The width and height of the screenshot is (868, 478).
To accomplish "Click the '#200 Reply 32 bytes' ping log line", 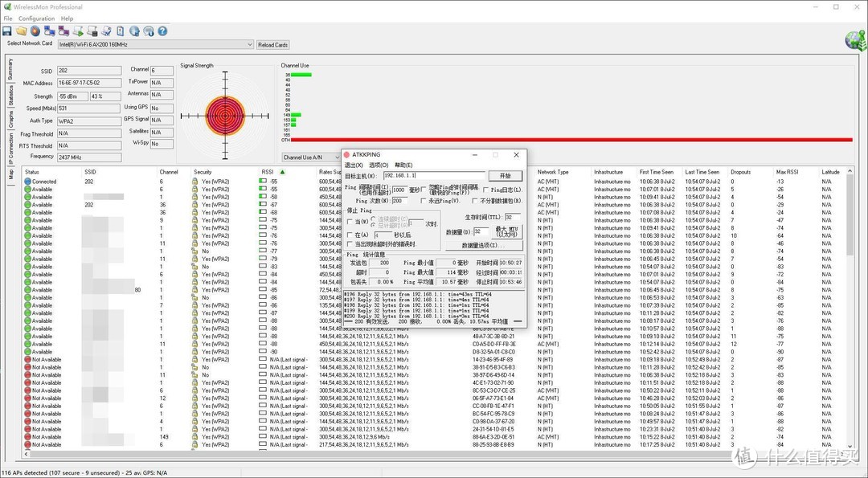I will 417,316.
